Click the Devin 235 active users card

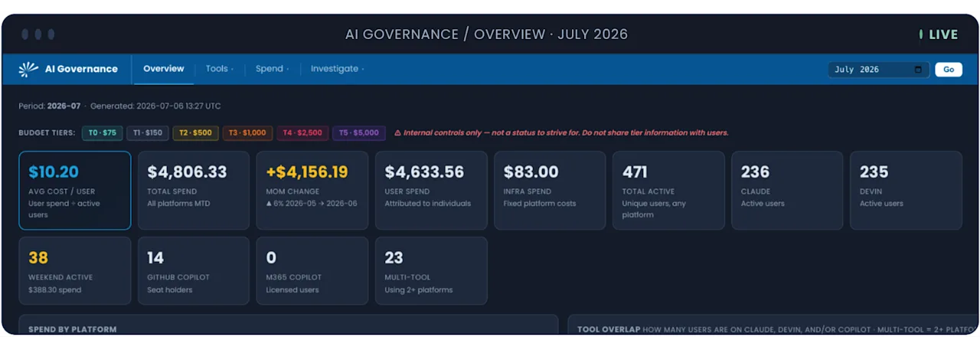tap(906, 190)
